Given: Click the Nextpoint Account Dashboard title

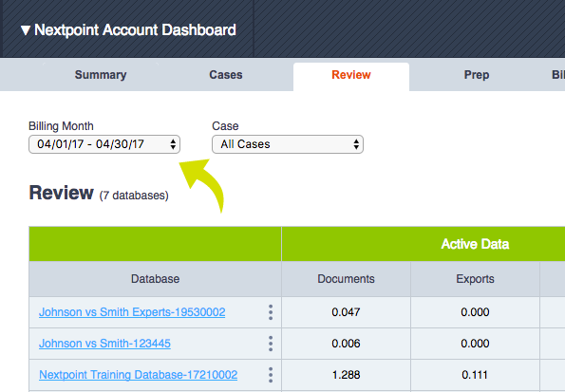Looking at the screenshot, I should [135, 30].
